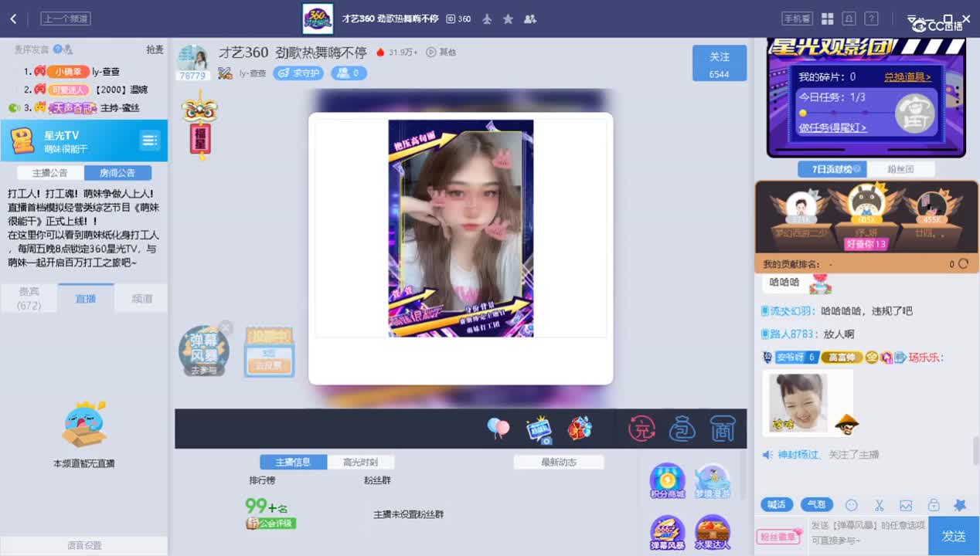Viewport: 980px width, 556px height.
Task: Select the 频道 tab in left panel
Action: 141,298
